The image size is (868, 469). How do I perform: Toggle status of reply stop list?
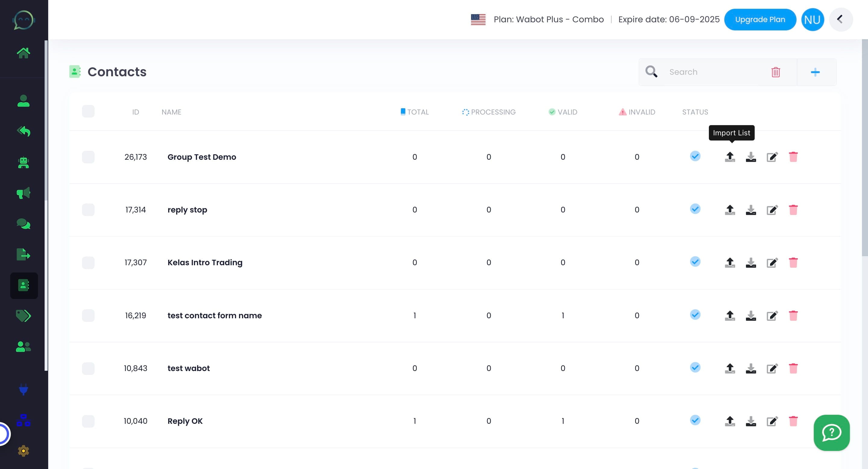click(695, 209)
